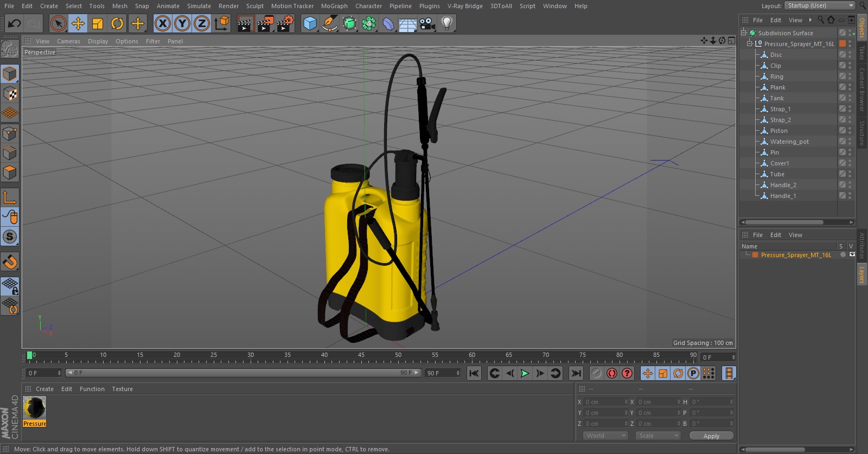Open the Layout dropdown Startup (User)
Viewport: 868px width, 454px height.
click(x=819, y=5)
